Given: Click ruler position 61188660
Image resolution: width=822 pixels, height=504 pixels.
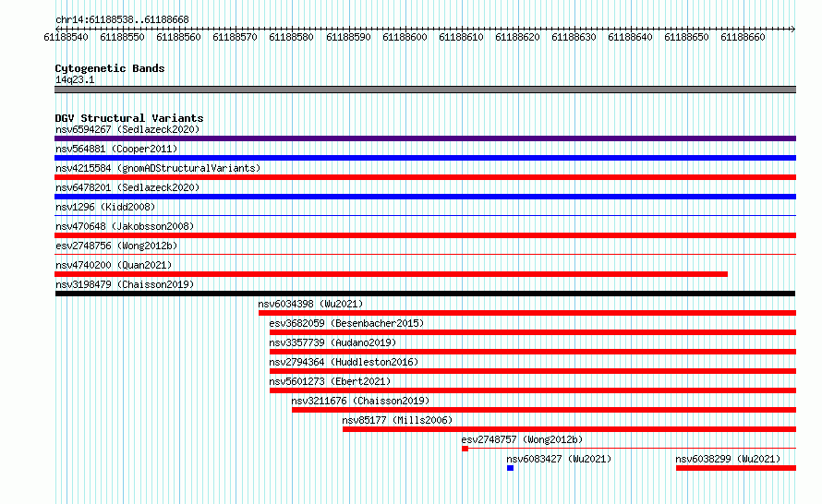Looking at the screenshot, I should pos(743,37).
